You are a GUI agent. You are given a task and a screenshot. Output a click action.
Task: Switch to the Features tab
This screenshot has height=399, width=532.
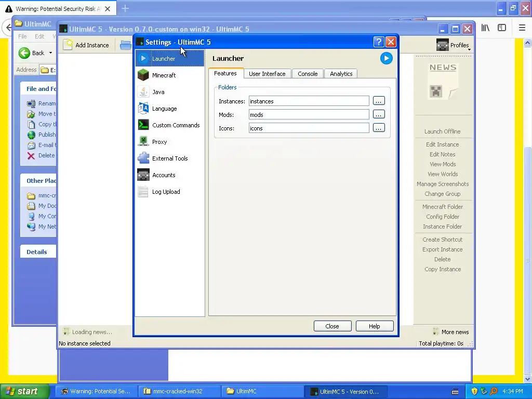point(225,73)
